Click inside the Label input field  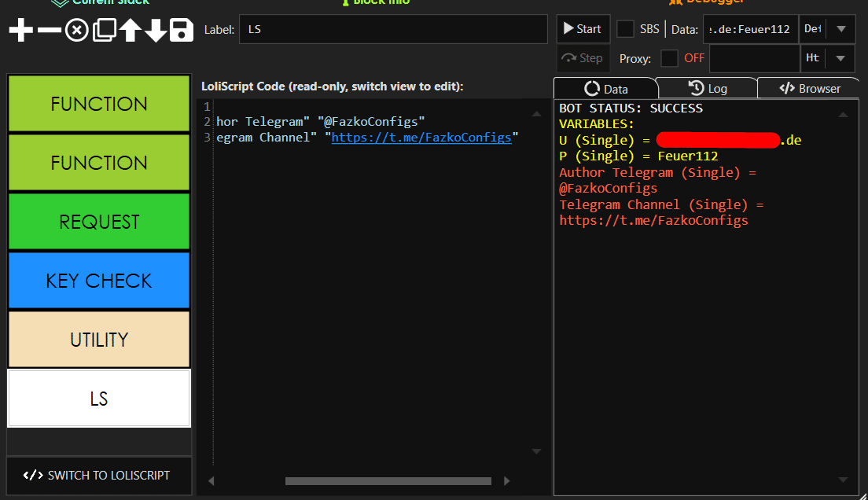click(393, 29)
